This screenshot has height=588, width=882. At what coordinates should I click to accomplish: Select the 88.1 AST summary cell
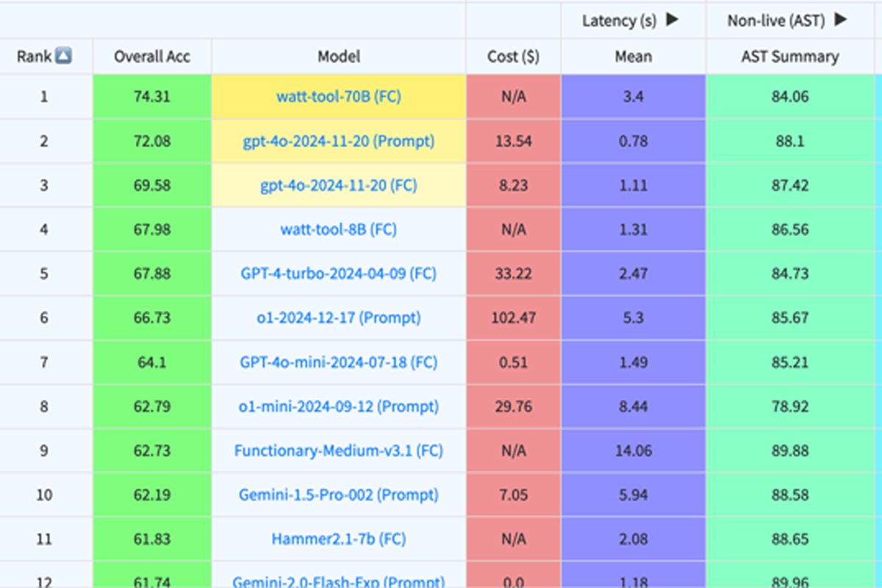point(790,140)
